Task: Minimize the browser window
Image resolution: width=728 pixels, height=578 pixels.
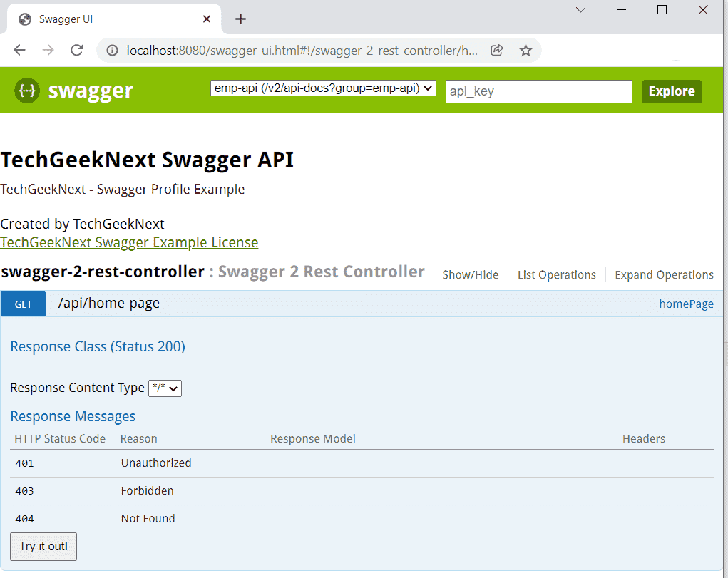Action: coord(621,10)
